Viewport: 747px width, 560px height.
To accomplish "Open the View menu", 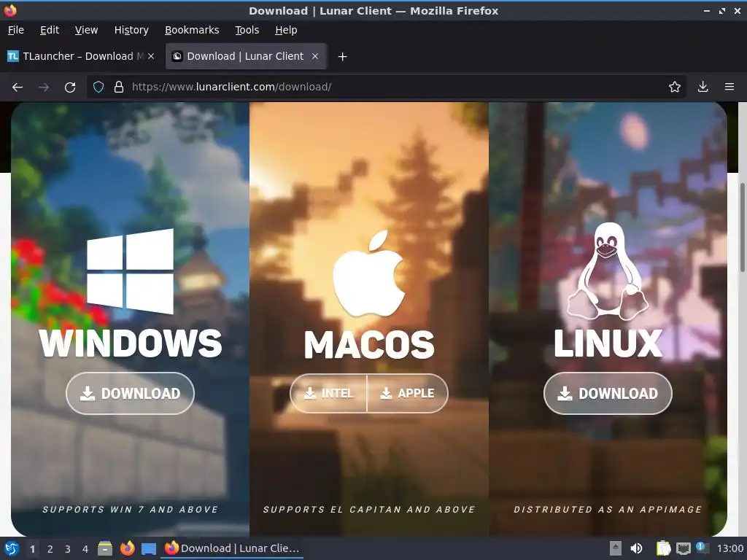I will 86,30.
